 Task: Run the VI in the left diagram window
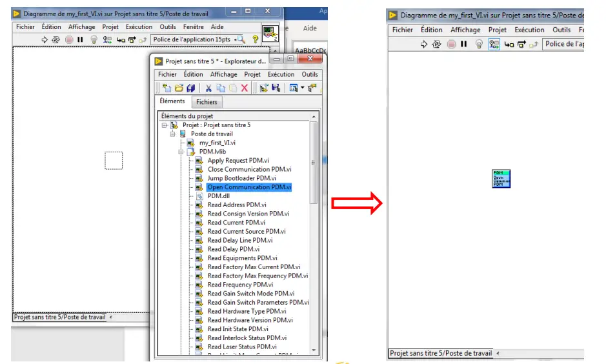tap(45, 39)
